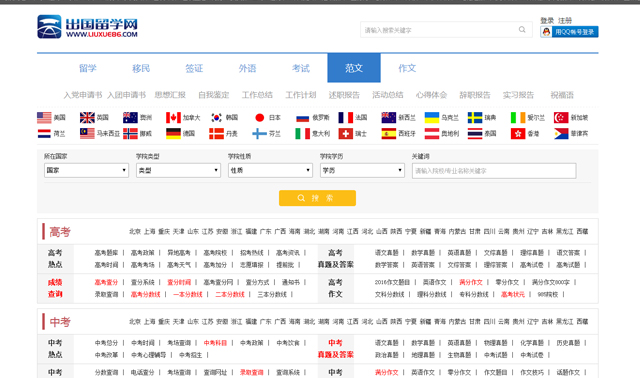Select the New Zealand flag icon
Image resolution: width=640 pixels, height=378 pixels.
coord(389,118)
